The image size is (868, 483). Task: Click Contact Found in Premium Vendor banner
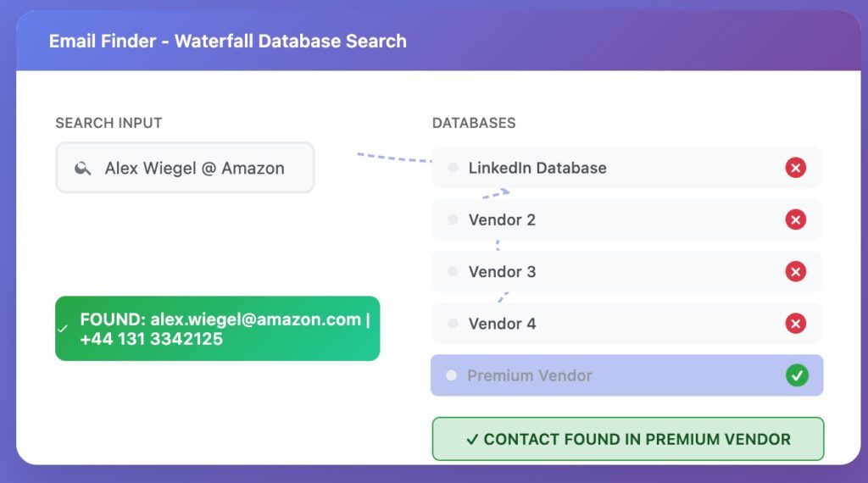[628, 439]
